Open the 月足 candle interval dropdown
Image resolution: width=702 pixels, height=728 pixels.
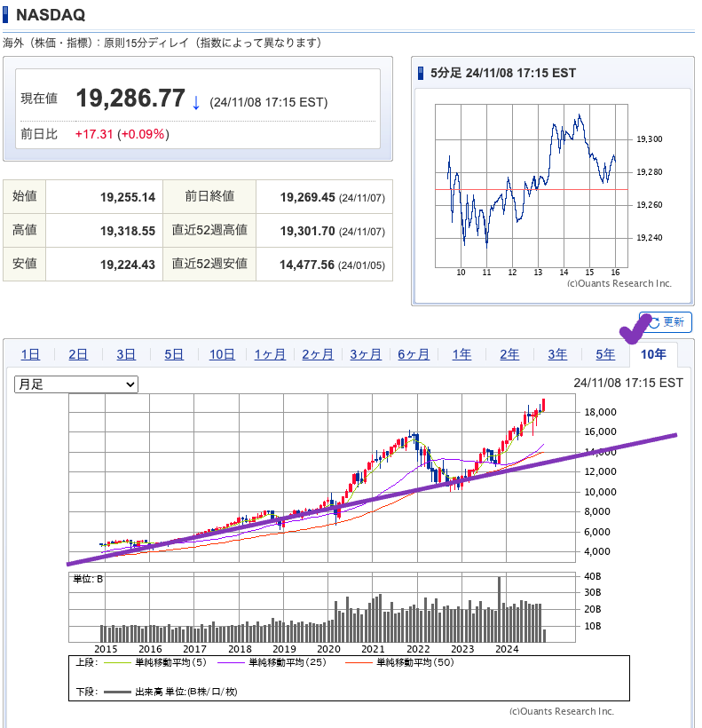click(x=76, y=384)
